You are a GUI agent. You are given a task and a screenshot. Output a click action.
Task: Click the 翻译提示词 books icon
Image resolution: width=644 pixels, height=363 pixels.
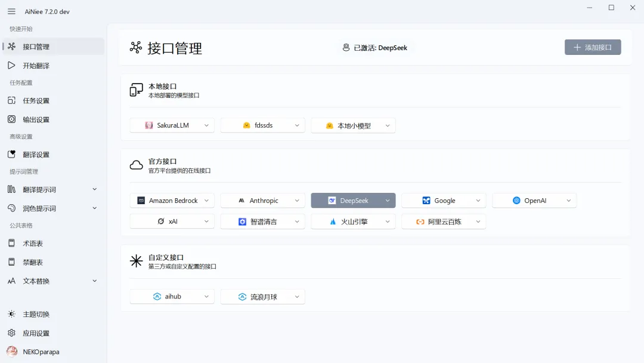(11, 189)
